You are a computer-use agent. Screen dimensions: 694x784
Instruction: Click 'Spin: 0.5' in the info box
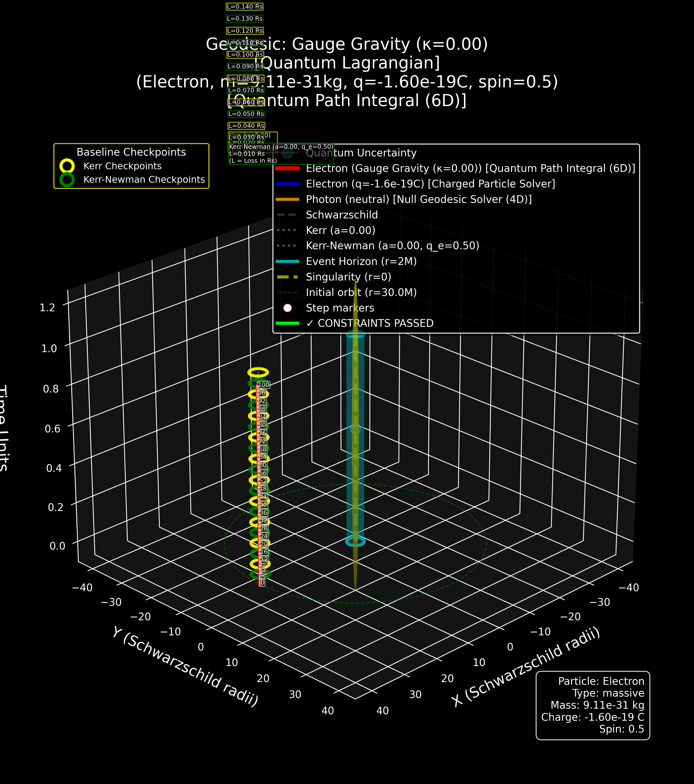click(622, 729)
